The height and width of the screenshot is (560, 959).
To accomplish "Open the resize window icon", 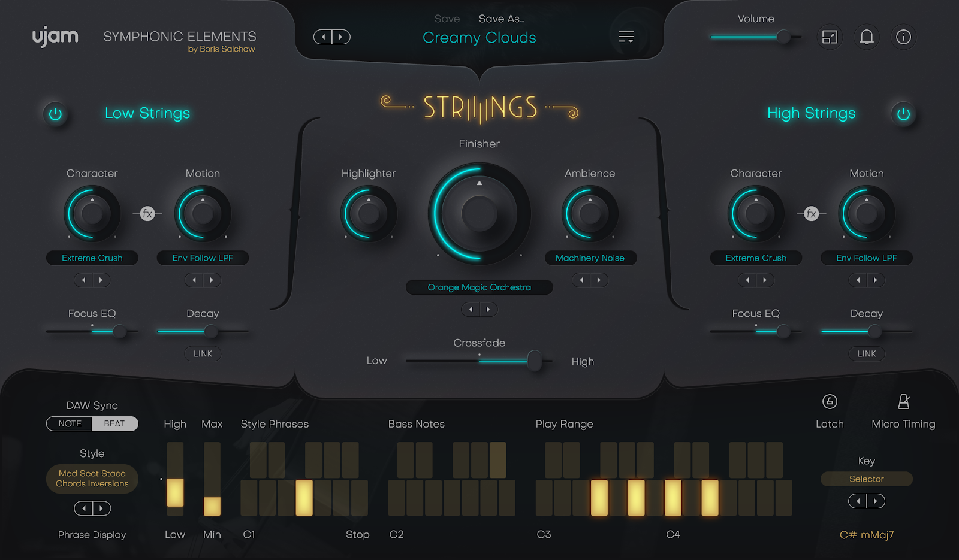I will pyautogui.click(x=830, y=37).
